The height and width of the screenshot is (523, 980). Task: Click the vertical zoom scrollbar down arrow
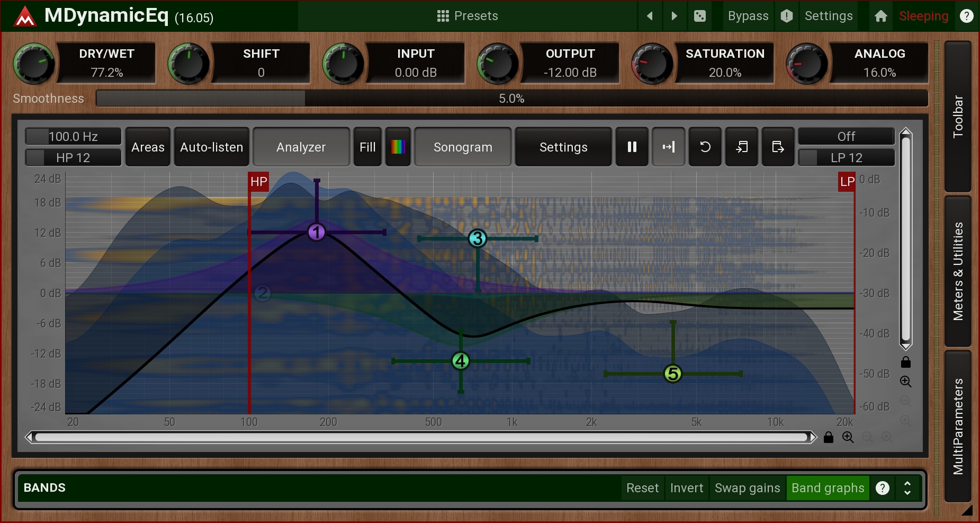pos(906,347)
